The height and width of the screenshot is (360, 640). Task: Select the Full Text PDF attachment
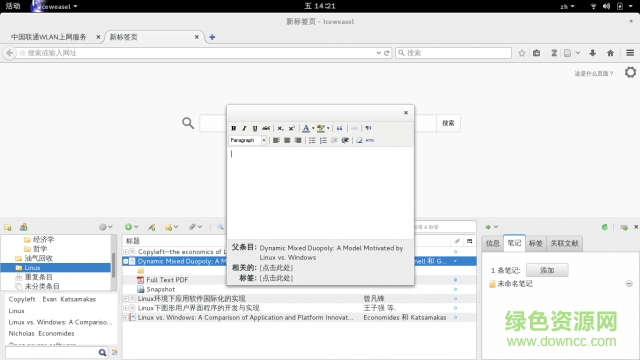pos(167,280)
